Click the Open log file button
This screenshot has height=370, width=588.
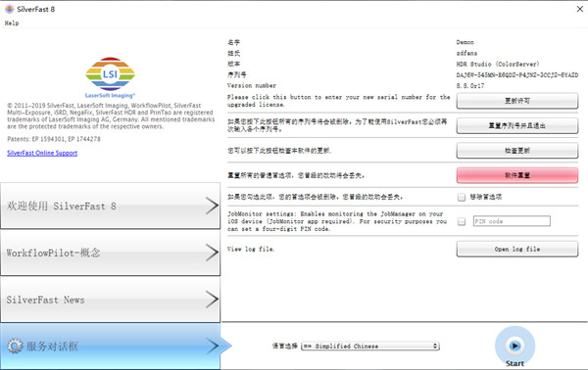click(517, 249)
